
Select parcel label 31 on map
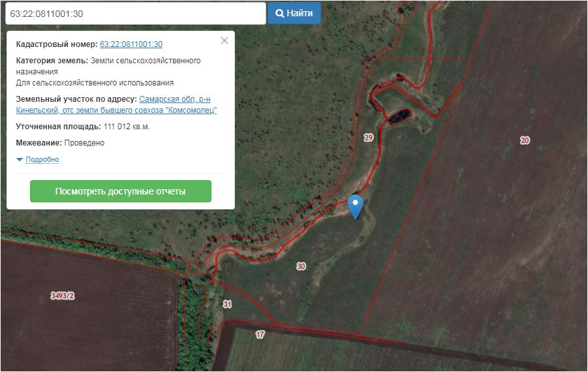[x=227, y=303]
